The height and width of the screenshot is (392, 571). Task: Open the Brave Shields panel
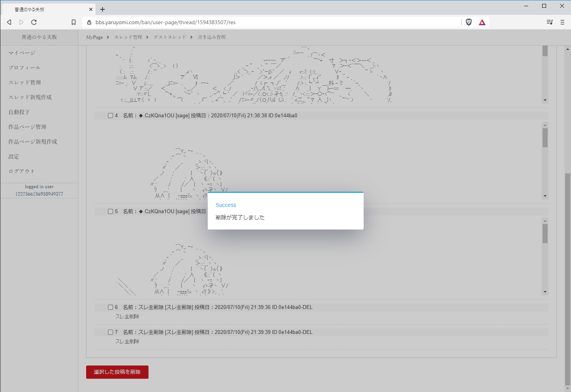coord(468,22)
